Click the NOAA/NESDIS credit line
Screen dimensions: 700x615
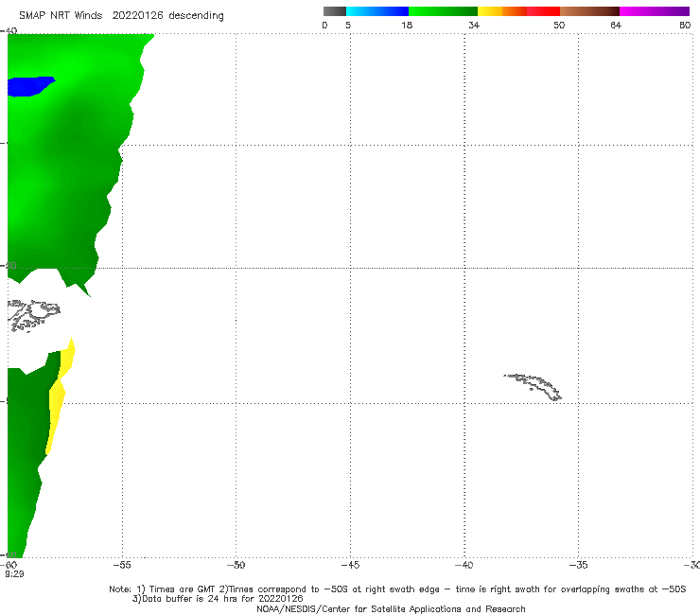(x=391, y=609)
